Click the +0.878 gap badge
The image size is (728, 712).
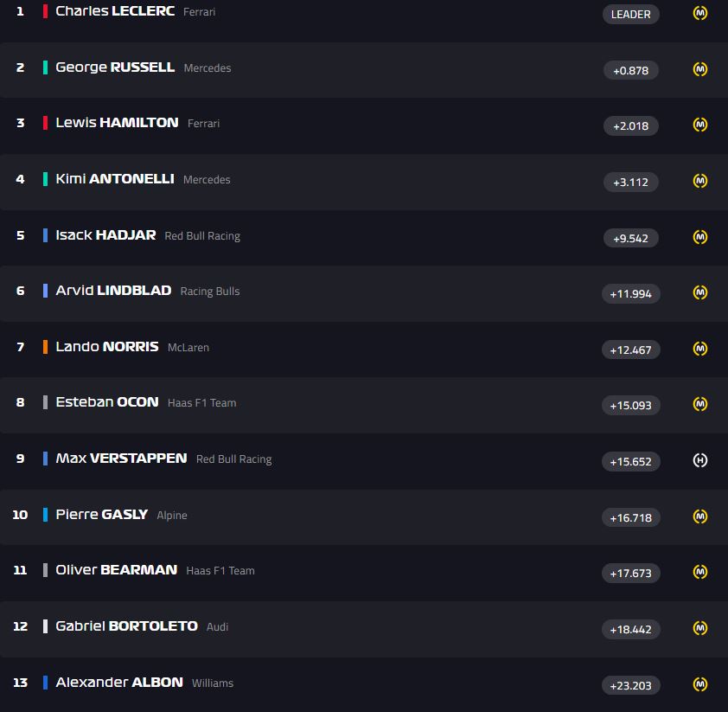pos(630,70)
